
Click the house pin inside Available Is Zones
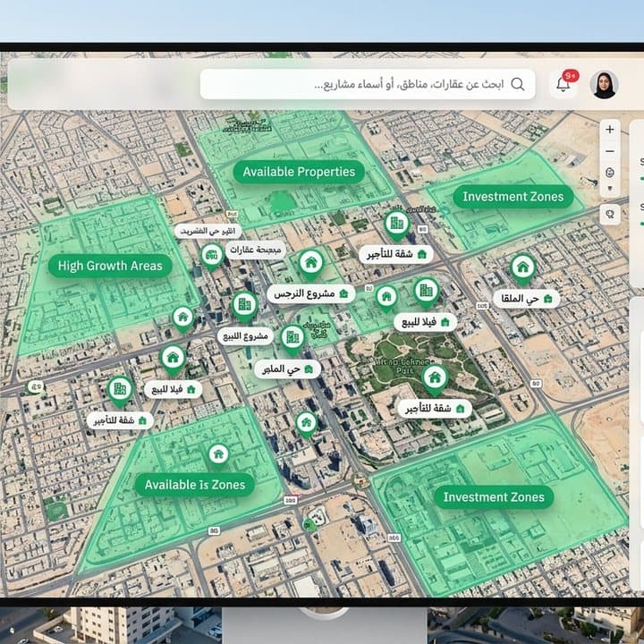point(218,455)
